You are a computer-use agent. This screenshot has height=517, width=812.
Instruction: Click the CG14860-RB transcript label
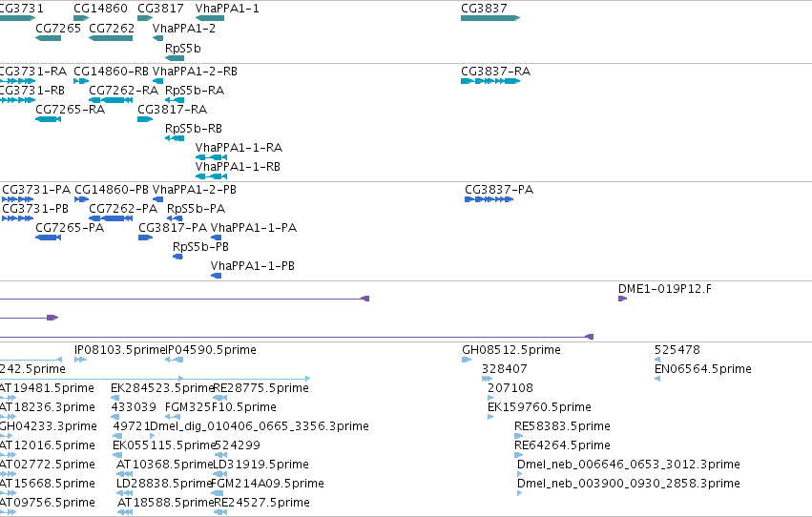click(x=111, y=71)
